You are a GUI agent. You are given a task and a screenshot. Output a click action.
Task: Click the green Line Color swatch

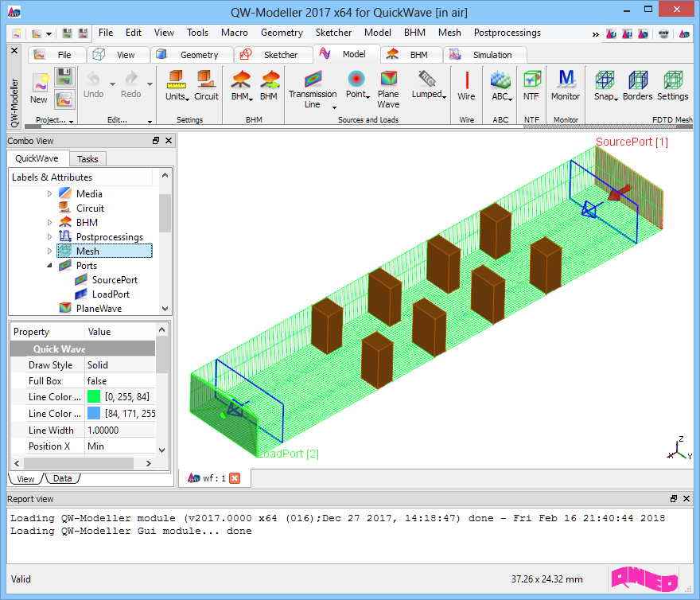(x=94, y=396)
